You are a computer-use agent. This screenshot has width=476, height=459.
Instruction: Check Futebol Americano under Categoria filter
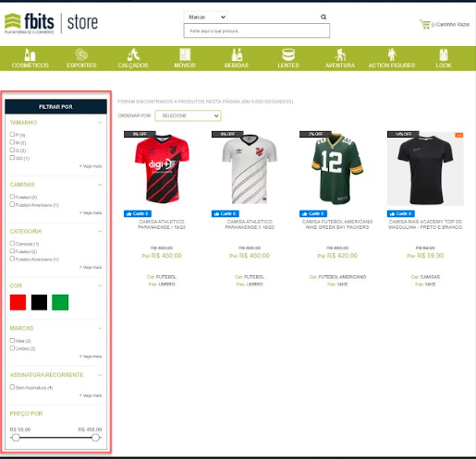tap(12, 259)
